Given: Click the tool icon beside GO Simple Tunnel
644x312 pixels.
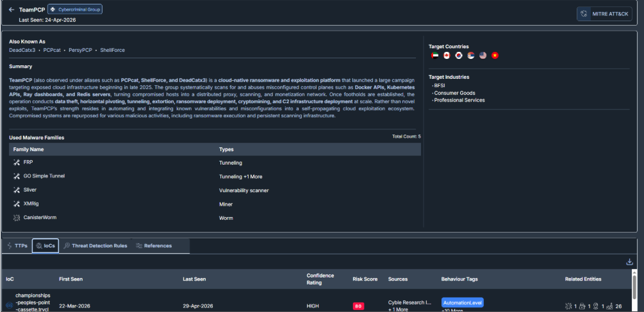Looking at the screenshot, I should pos(17,176).
